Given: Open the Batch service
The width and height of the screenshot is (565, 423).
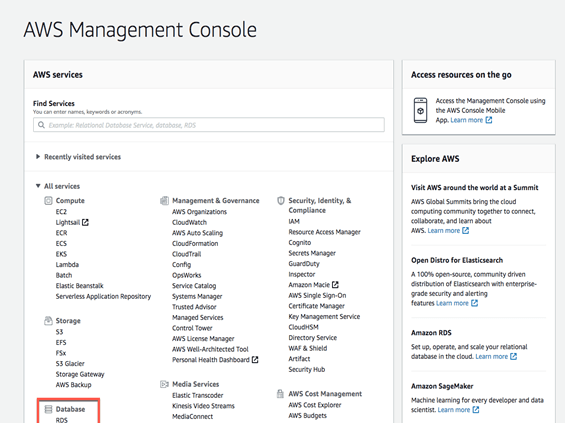Looking at the screenshot, I should [x=64, y=275].
